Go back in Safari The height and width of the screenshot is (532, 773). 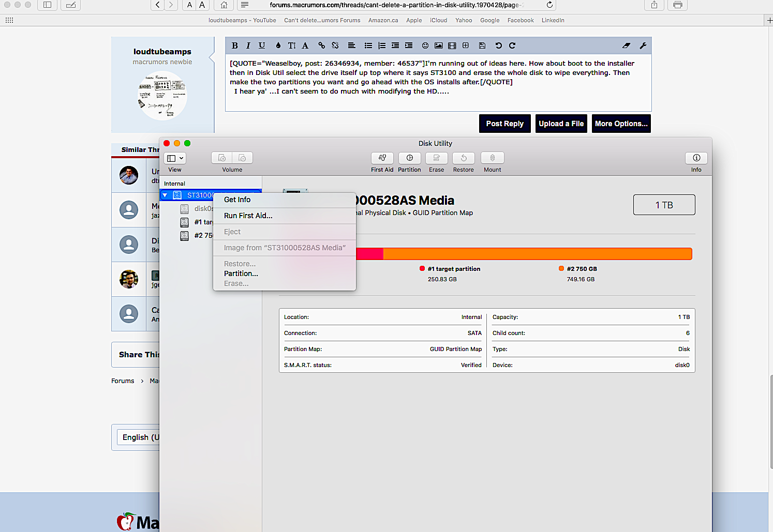157,5
